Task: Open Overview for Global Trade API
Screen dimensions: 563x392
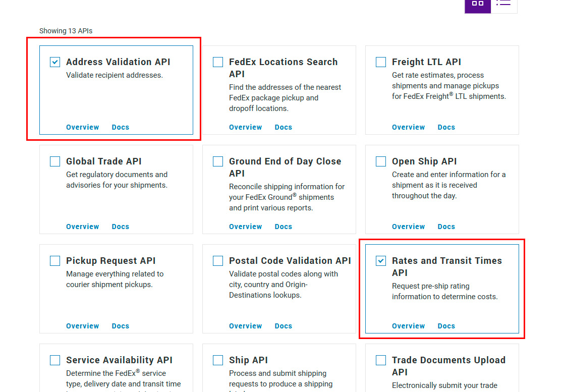Action: pos(82,227)
